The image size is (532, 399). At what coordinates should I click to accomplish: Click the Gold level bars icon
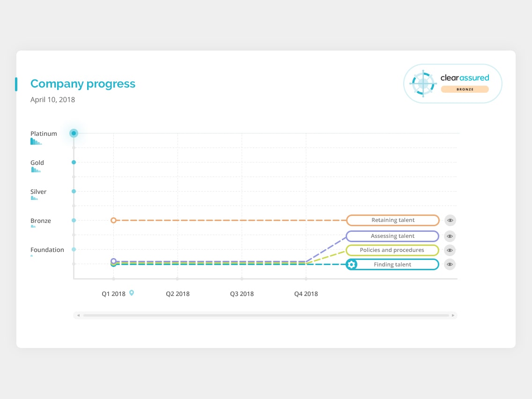(36, 170)
